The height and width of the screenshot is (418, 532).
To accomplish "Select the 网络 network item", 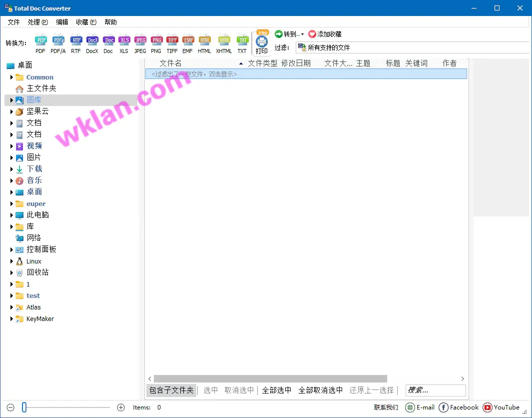I will (x=33, y=237).
